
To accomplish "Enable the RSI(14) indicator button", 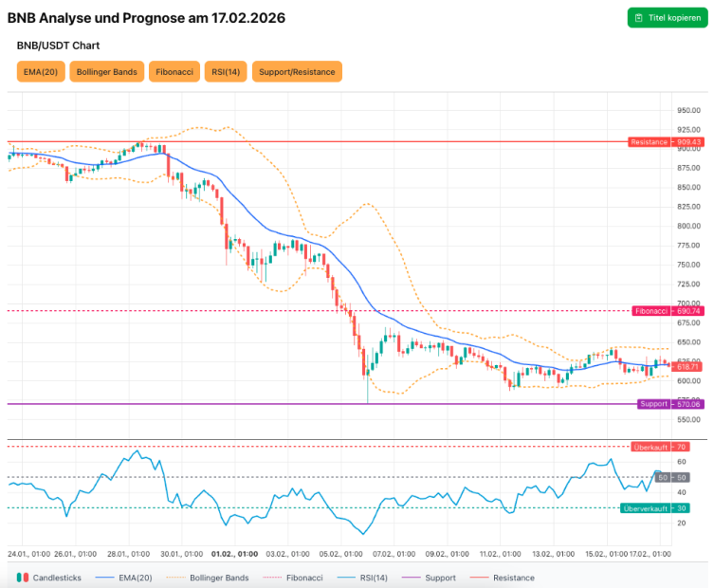I will [226, 71].
